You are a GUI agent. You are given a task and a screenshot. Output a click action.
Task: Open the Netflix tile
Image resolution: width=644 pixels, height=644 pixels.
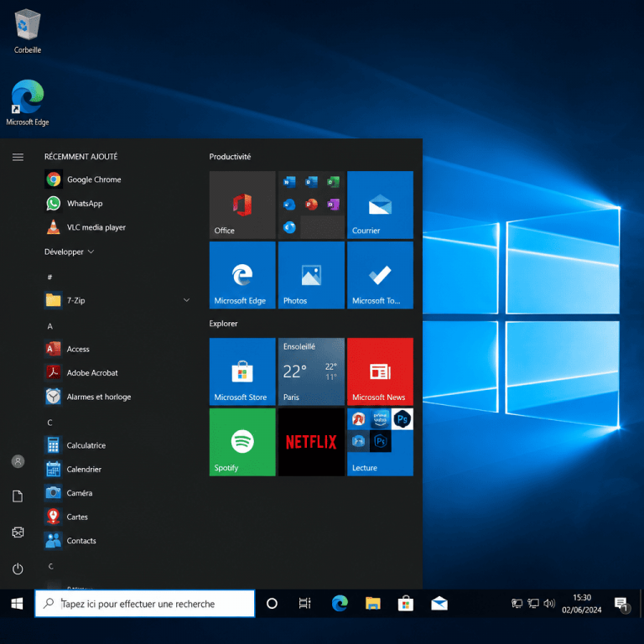coord(311,442)
